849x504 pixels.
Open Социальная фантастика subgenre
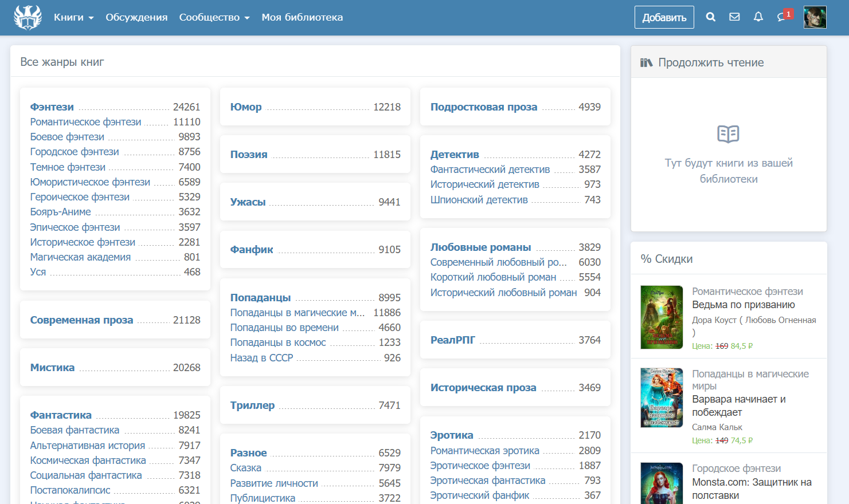[86, 475]
